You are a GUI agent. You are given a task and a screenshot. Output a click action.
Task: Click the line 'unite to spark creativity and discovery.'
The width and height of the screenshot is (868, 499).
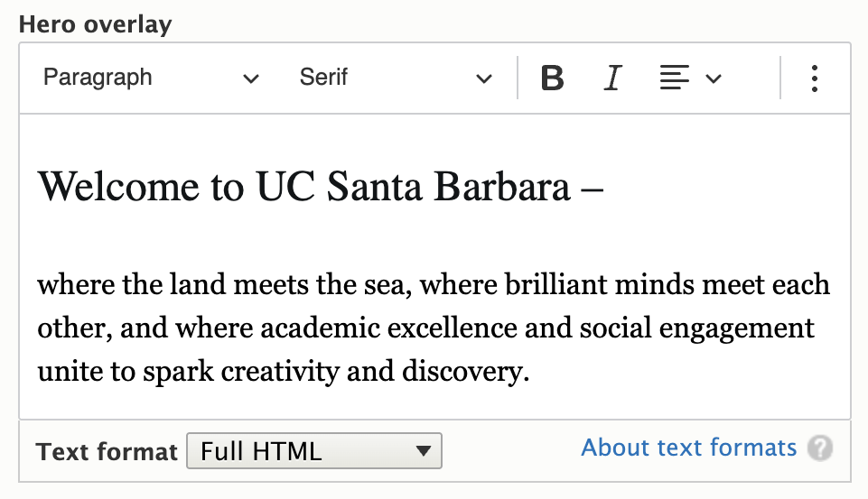click(284, 371)
